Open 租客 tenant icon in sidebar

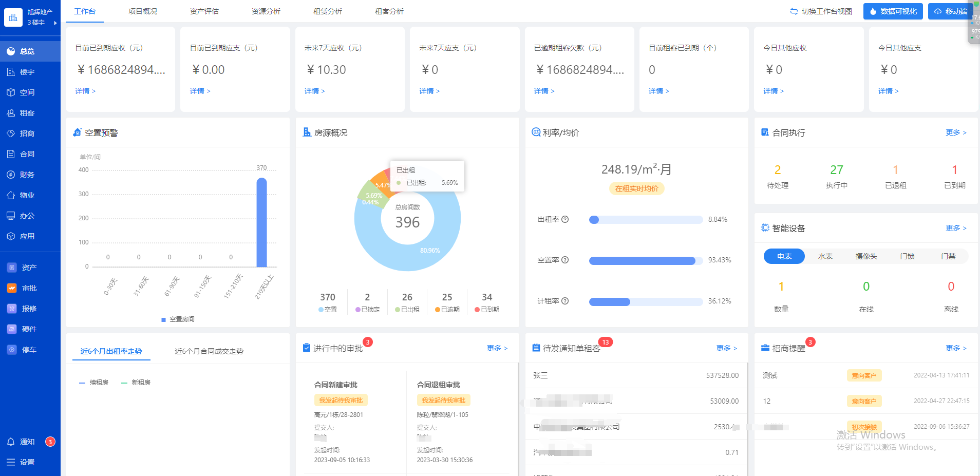[11, 113]
